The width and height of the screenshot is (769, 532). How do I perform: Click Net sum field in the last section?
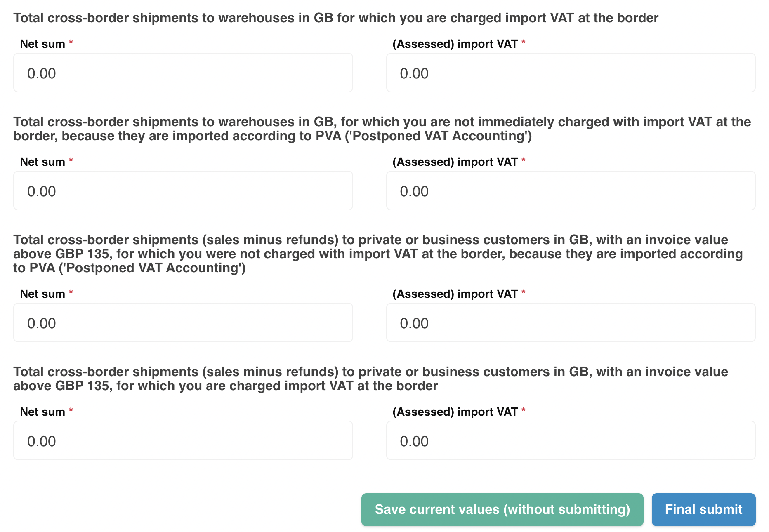click(183, 440)
